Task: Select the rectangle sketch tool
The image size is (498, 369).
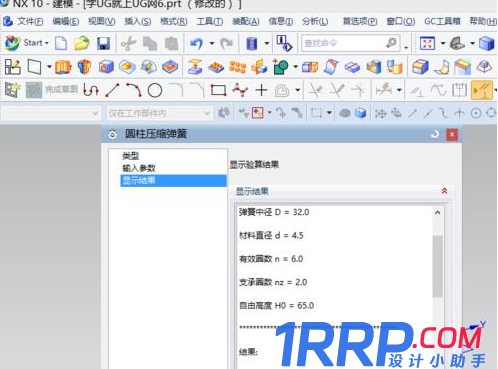Action: [218, 90]
